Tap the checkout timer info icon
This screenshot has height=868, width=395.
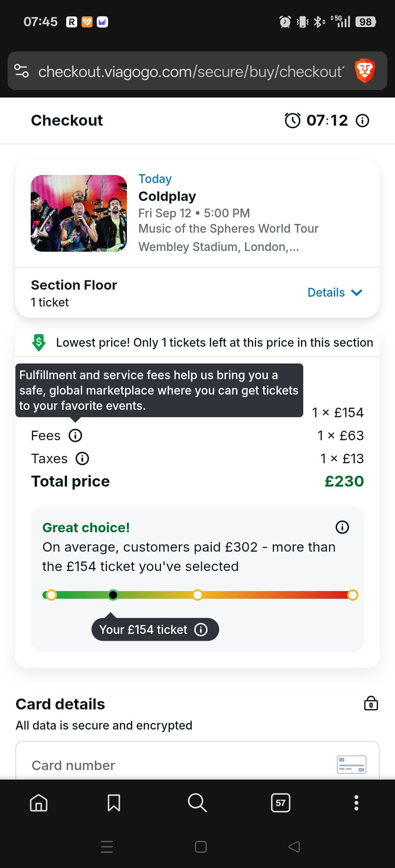(362, 121)
